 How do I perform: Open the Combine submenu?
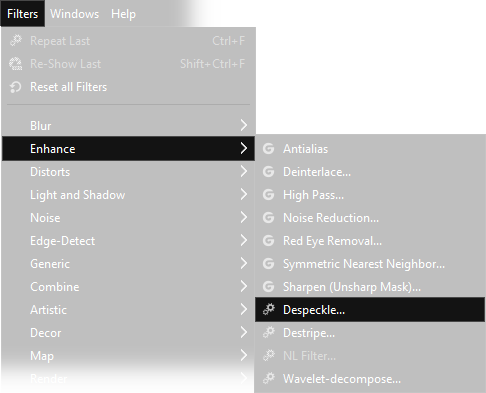pyautogui.click(x=128, y=287)
